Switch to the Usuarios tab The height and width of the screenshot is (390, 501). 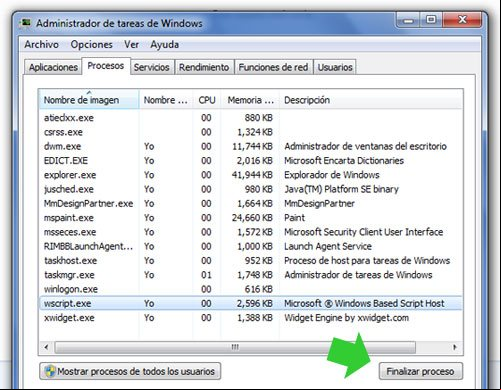[x=335, y=67]
